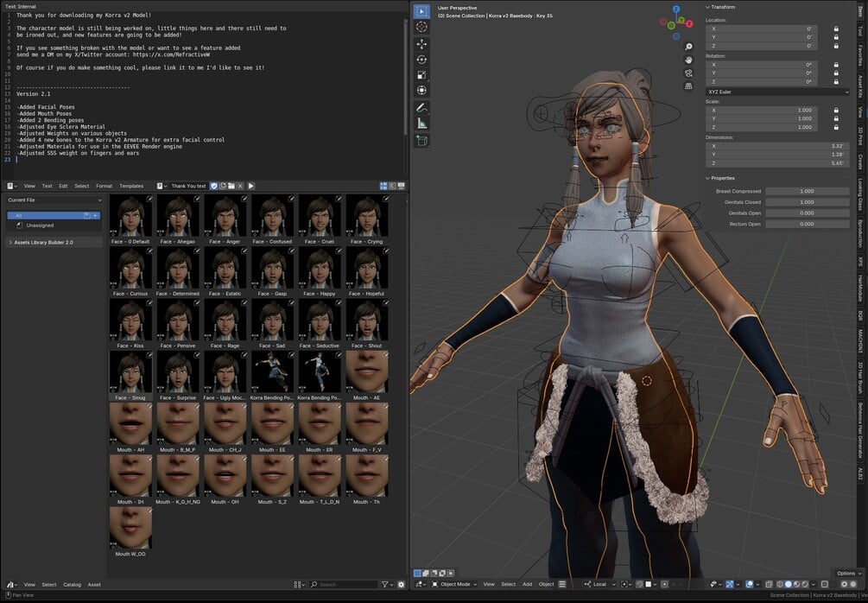Viewport: 868px width, 603px height.
Task: Select wireframe shading mode icon
Action: pyautogui.click(x=780, y=584)
